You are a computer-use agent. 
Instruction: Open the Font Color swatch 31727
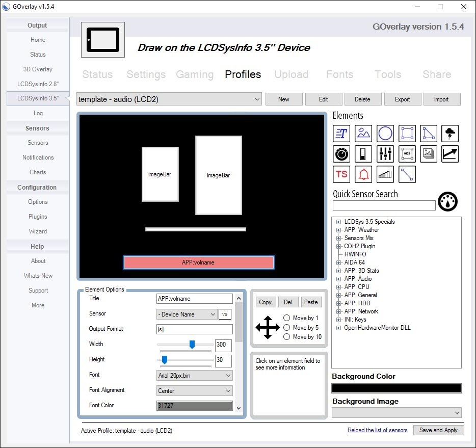[x=194, y=406]
